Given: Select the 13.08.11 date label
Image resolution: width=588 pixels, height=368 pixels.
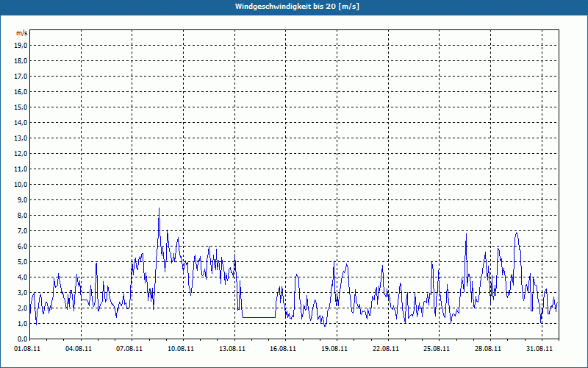Looking at the screenshot, I should point(232,348).
